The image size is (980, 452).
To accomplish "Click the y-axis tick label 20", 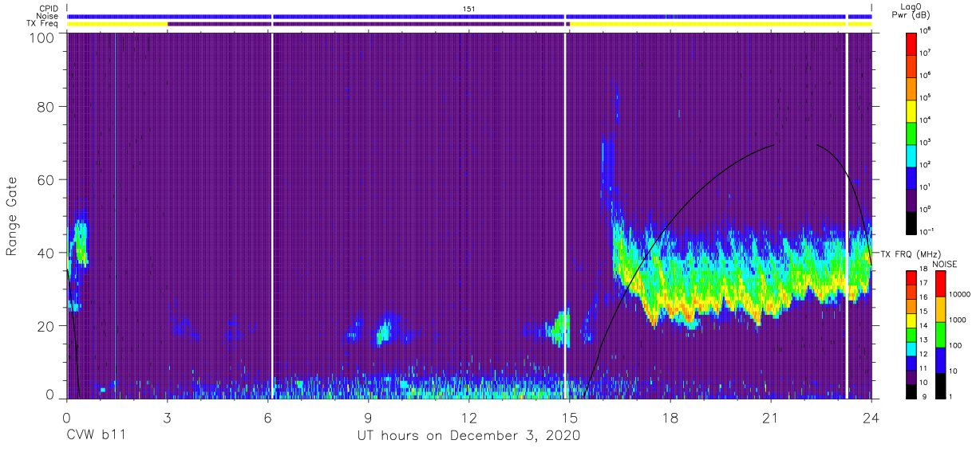I will point(45,326).
